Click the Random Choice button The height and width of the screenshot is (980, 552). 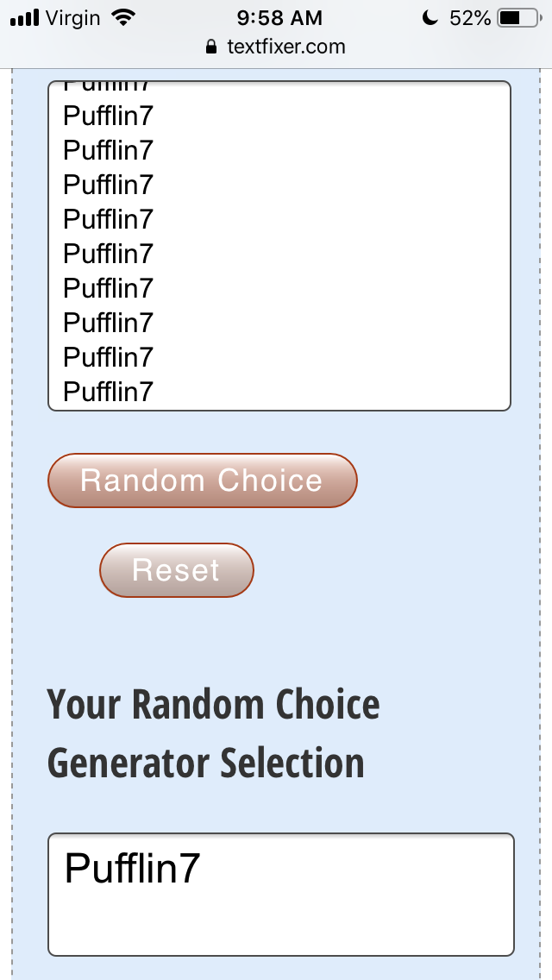coord(203,481)
